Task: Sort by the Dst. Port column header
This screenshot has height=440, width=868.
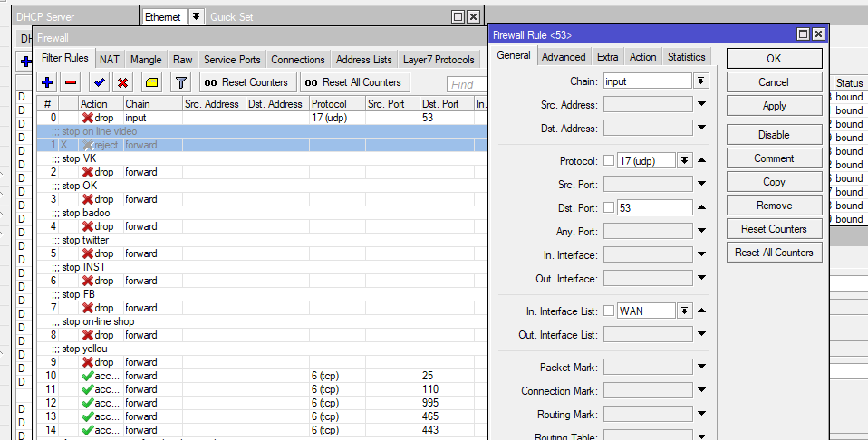Action: tap(447, 103)
